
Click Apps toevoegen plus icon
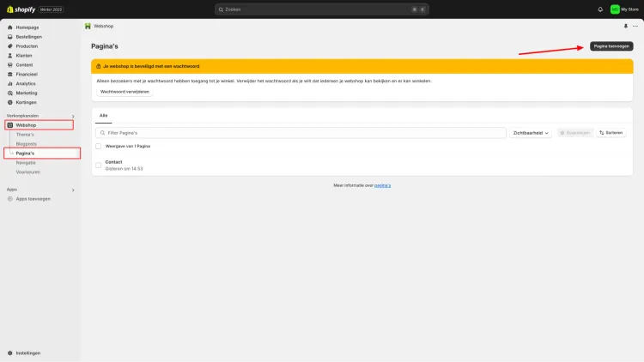tap(9, 199)
